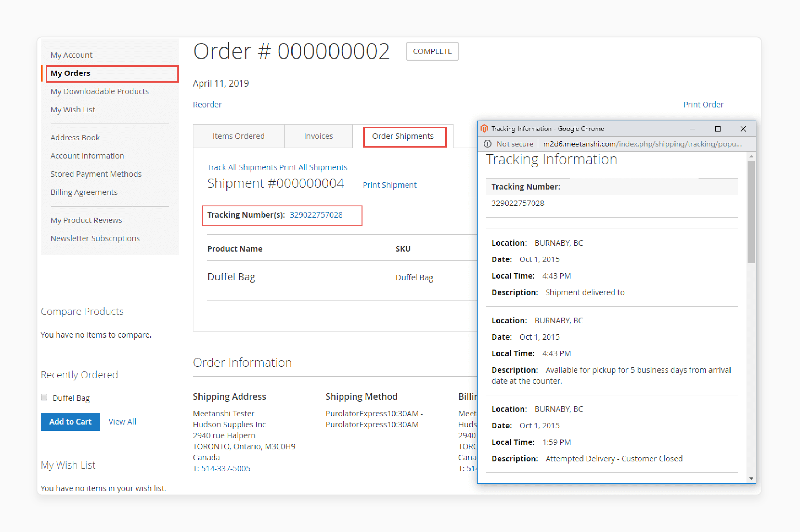This screenshot has height=532, width=800.
Task: Click the My Wish List link
Action: click(73, 109)
